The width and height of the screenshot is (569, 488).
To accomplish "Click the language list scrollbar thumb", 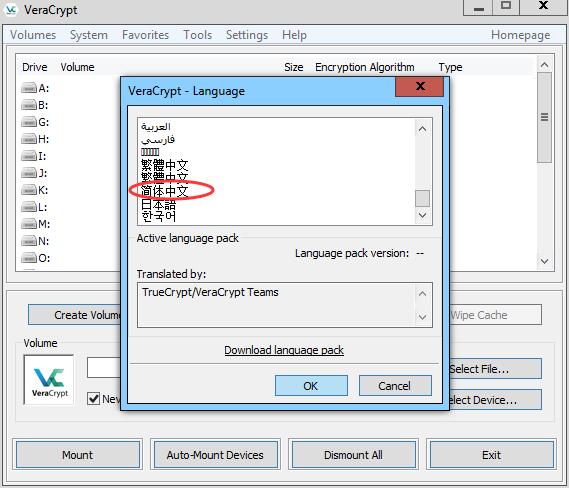I will (422, 198).
